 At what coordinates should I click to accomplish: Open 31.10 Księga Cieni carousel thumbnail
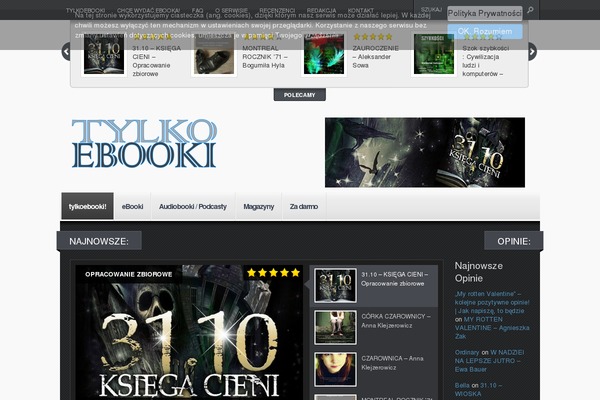(104, 54)
